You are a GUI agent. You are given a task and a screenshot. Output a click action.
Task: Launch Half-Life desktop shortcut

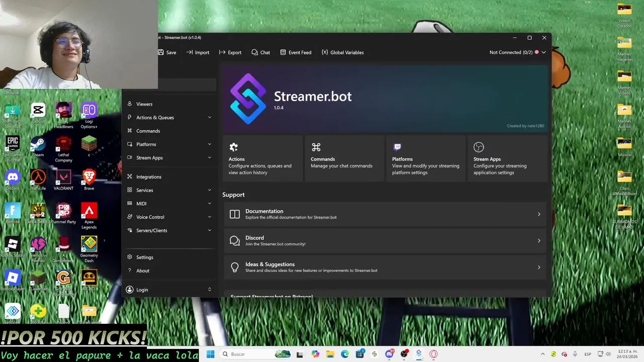click(38, 180)
